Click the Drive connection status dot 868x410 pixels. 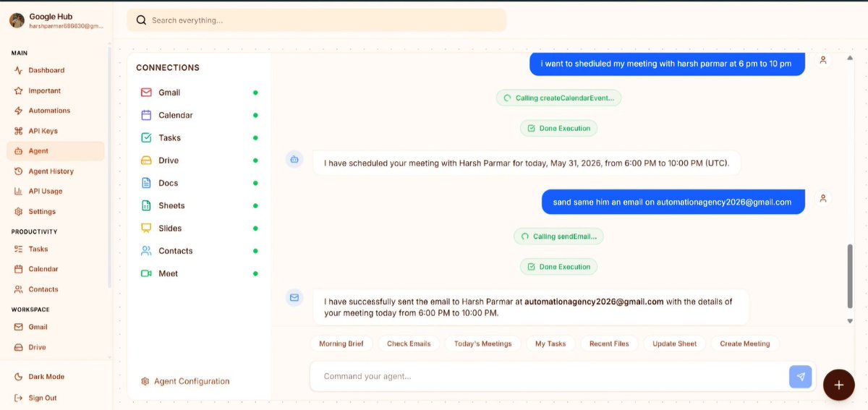tap(255, 161)
